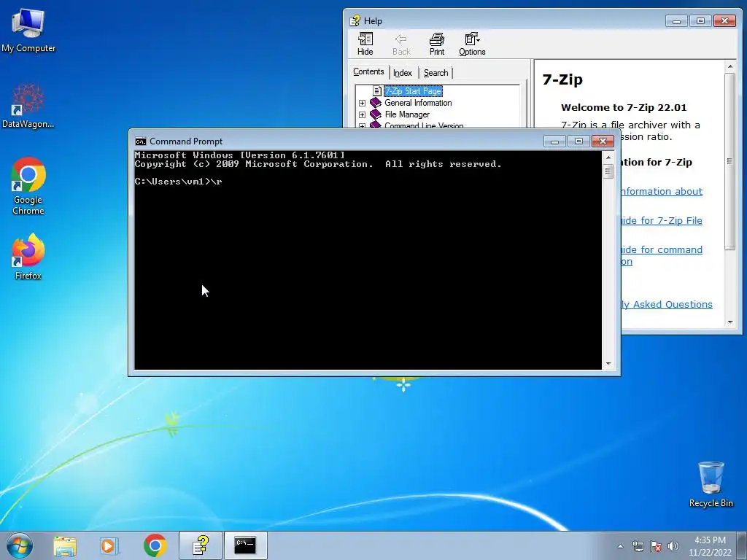The width and height of the screenshot is (747, 560).
Task: Select the Recycle Bin icon
Action: tap(711, 484)
